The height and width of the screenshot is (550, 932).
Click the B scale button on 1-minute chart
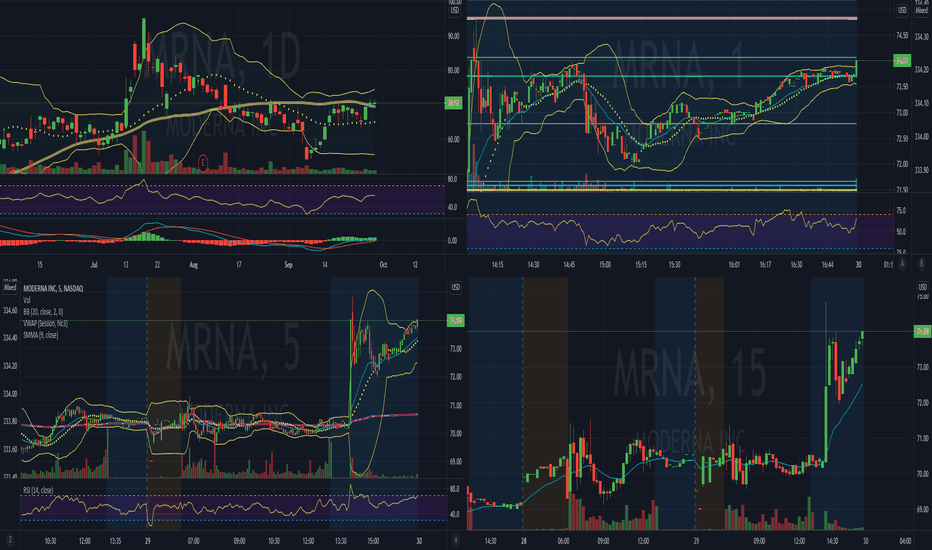point(922,263)
